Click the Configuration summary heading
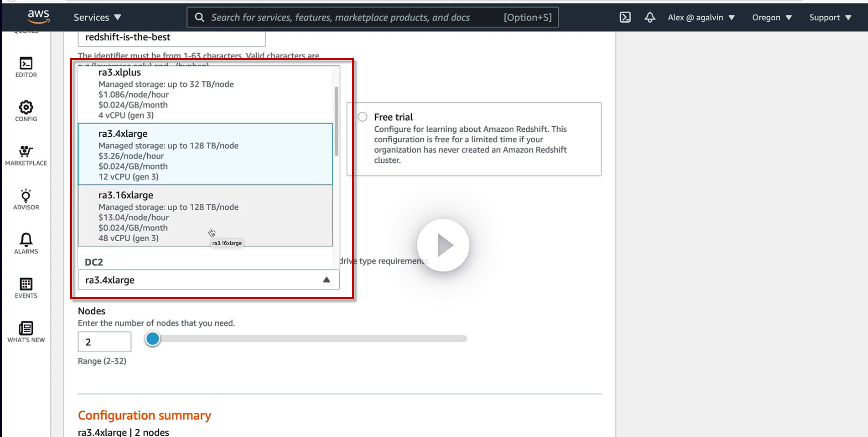The width and height of the screenshot is (868, 437). tap(145, 415)
